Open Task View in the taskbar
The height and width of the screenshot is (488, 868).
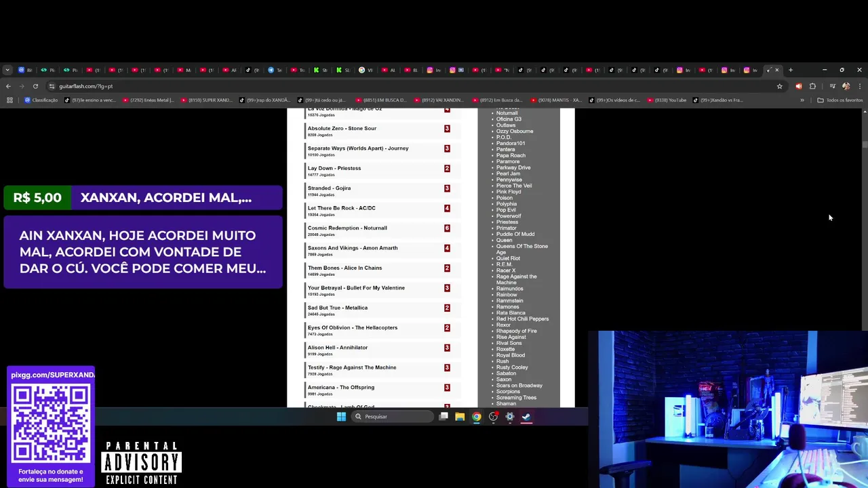click(443, 417)
